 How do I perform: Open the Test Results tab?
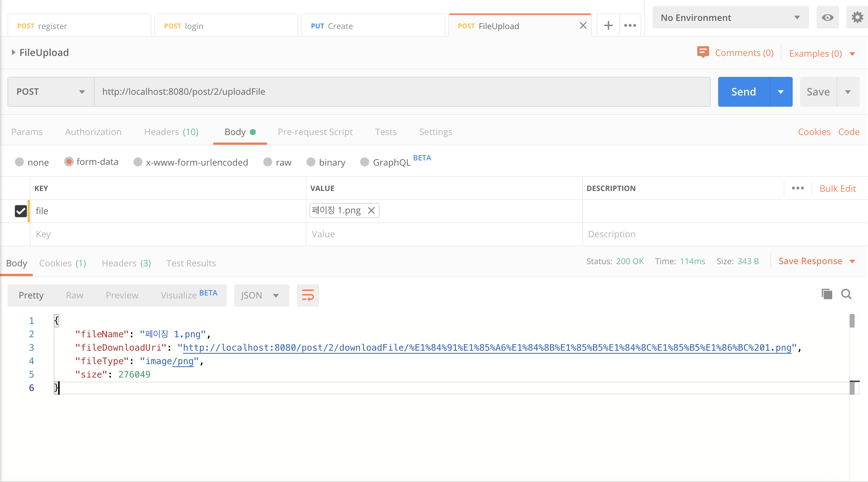pyautogui.click(x=191, y=263)
